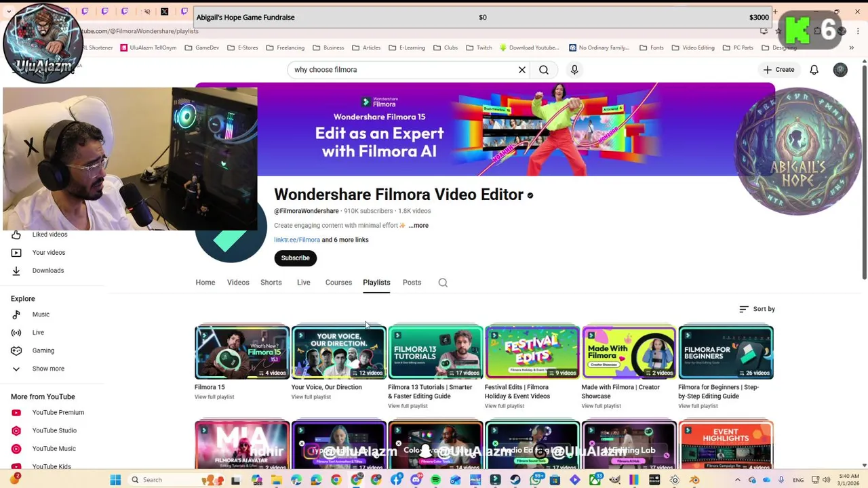Open the linktr.ee/Filmora link
This screenshot has height=488, width=868.
point(297,240)
